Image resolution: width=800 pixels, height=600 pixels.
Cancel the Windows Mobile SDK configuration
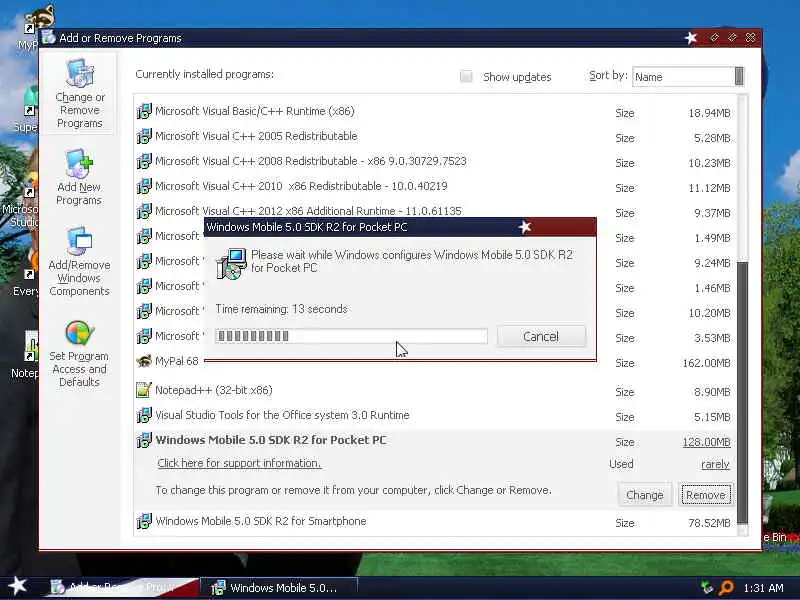(x=541, y=337)
